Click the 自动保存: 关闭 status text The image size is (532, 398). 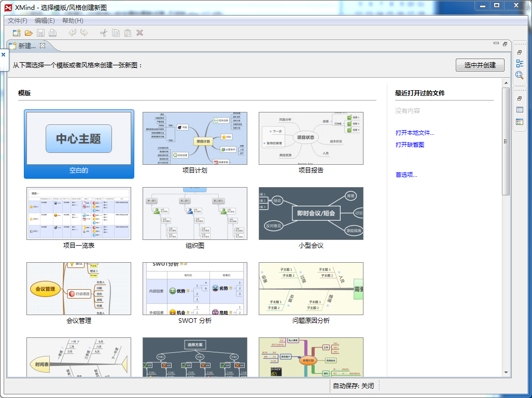coord(353,386)
